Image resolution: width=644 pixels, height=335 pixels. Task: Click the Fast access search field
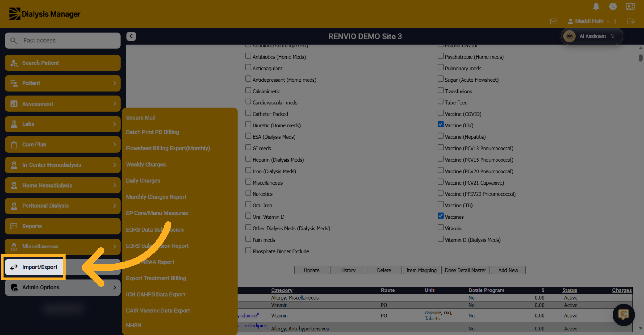(63, 41)
